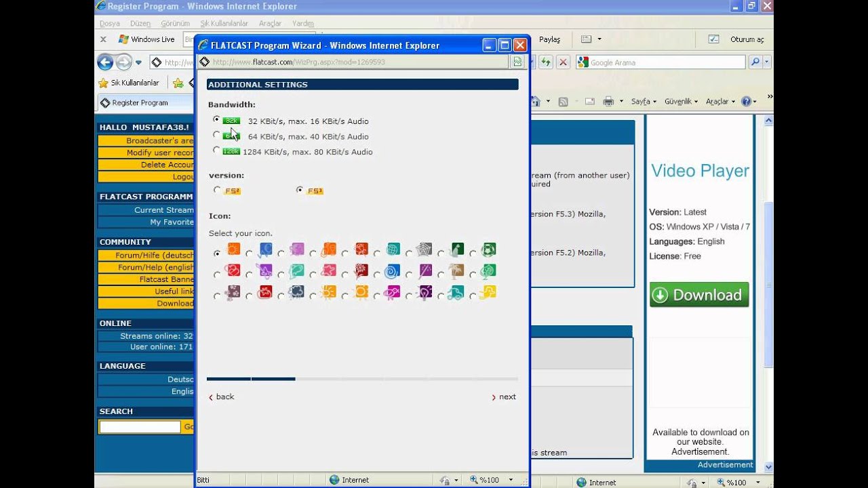Viewport: 868px width, 488px height.
Task: Choose the green soccer ball icon
Action: [489, 249]
